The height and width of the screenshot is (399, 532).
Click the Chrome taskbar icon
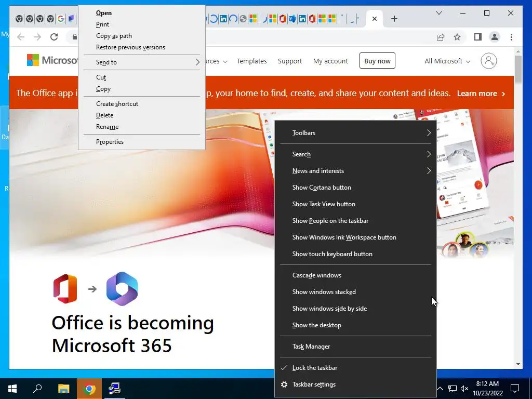click(x=89, y=389)
